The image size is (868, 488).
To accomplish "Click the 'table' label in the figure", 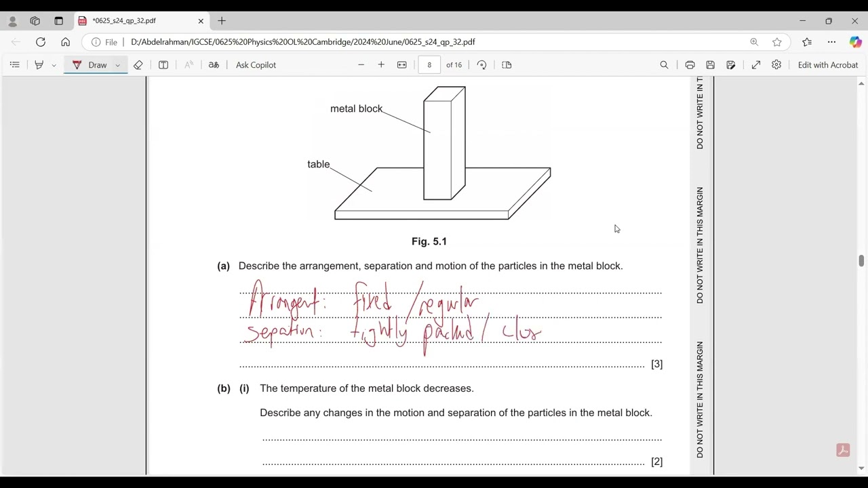I will 318,164.
